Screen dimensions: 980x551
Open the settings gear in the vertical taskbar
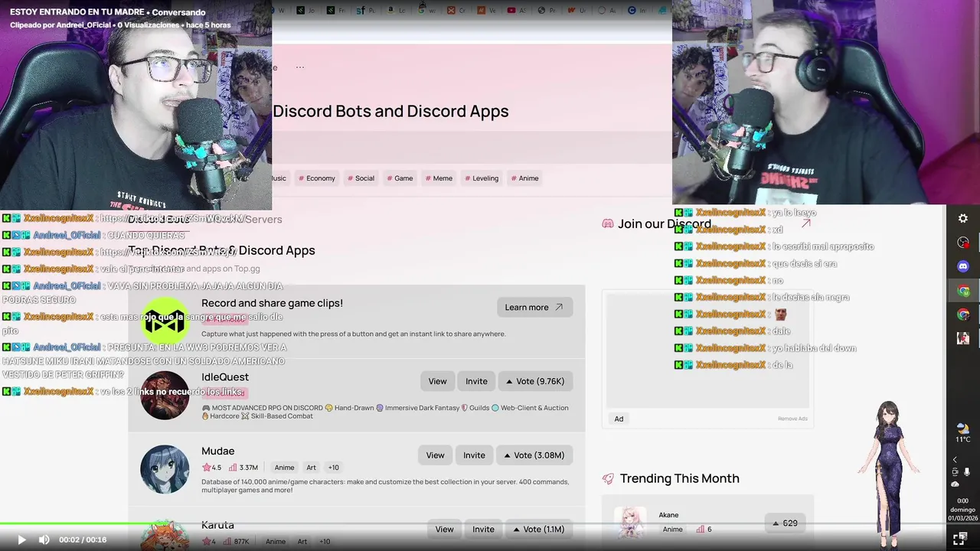point(963,218)
